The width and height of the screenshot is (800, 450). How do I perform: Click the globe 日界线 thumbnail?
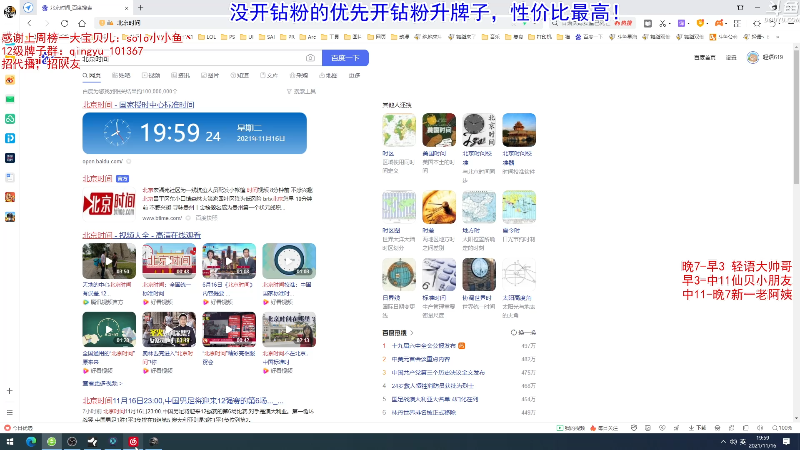click(x=399, y=274)
